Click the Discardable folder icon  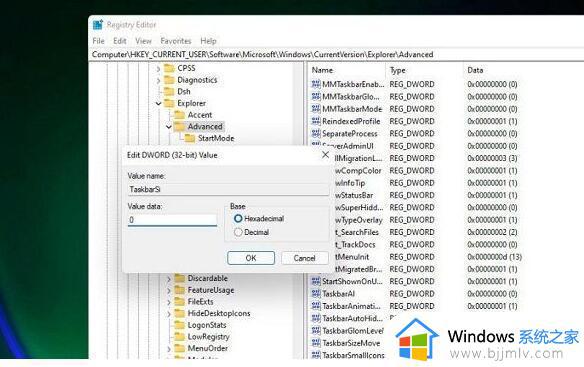(180, 278)
